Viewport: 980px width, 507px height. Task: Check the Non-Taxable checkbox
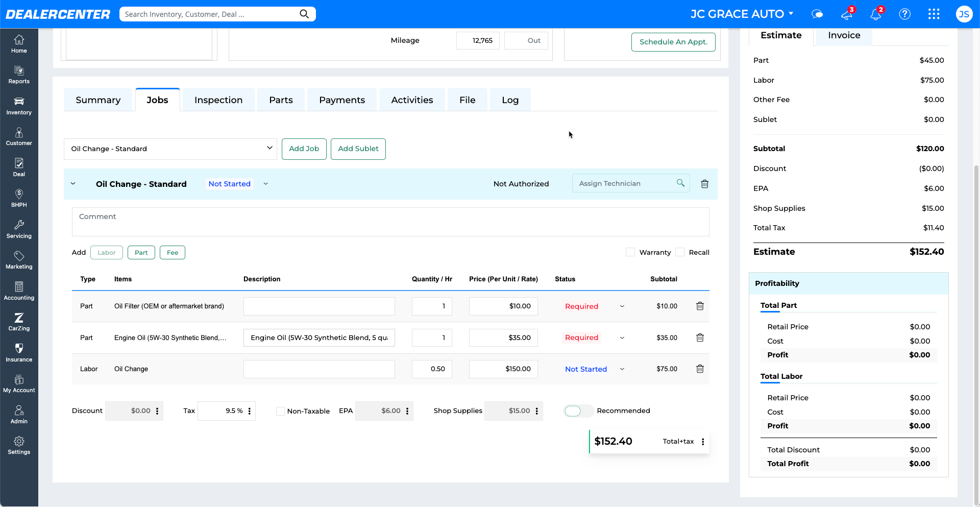[280, 411]
